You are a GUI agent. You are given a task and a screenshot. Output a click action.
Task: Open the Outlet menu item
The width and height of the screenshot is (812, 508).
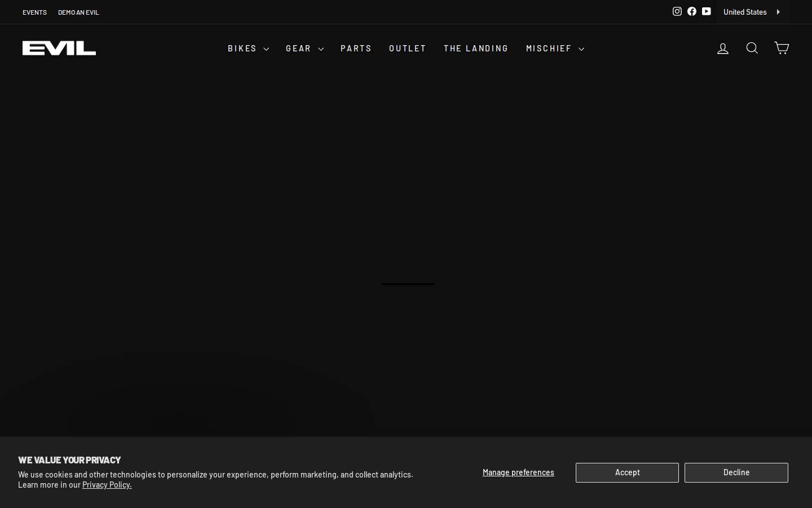tap(408, 49)
